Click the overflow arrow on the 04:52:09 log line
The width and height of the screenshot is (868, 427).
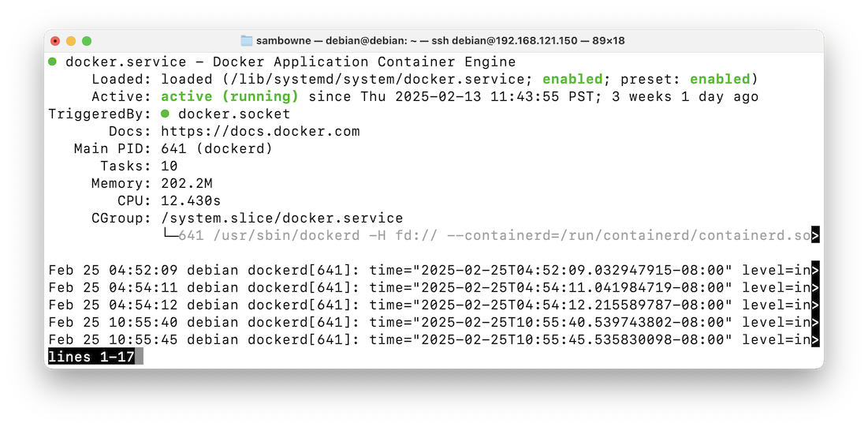[x=815, y=270]
